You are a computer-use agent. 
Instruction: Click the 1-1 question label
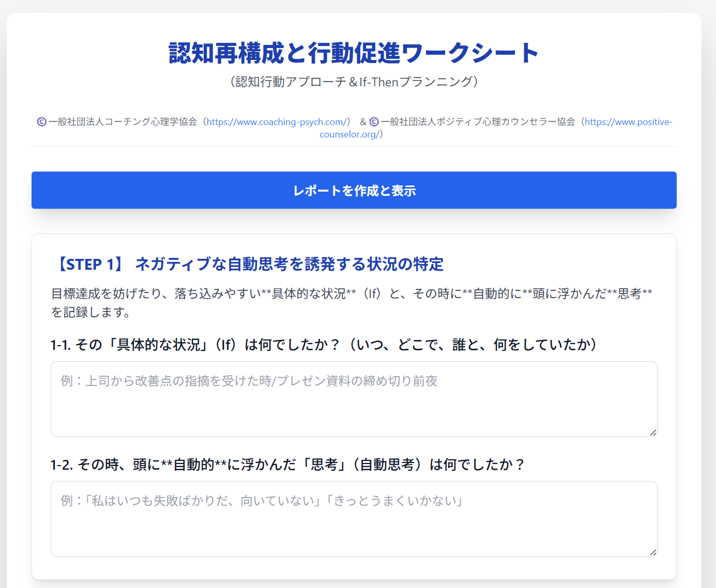click(324, 345)
